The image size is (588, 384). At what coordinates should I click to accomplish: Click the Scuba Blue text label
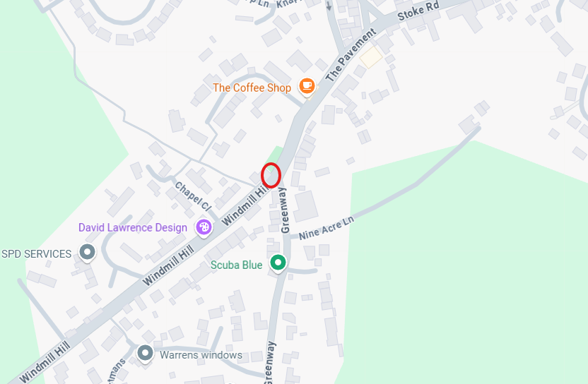237,265
